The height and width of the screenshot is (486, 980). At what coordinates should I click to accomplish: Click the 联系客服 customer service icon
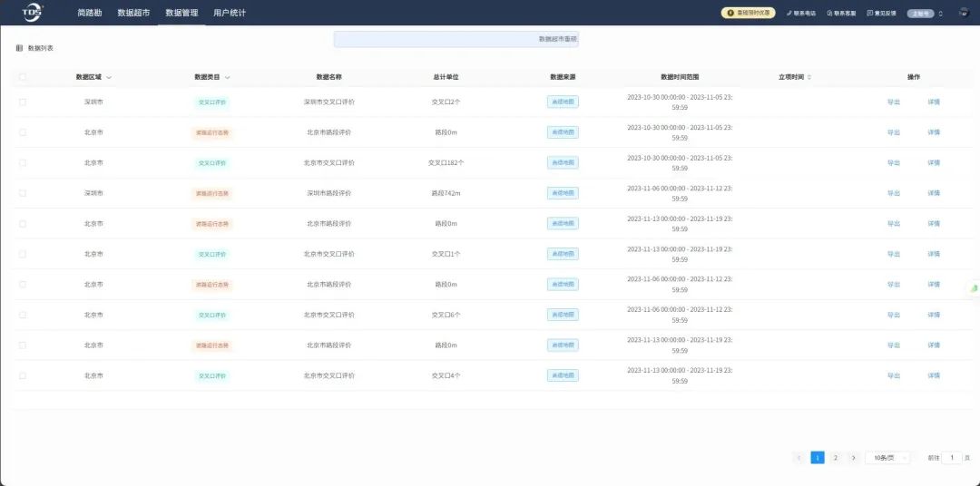click(829, 14)
